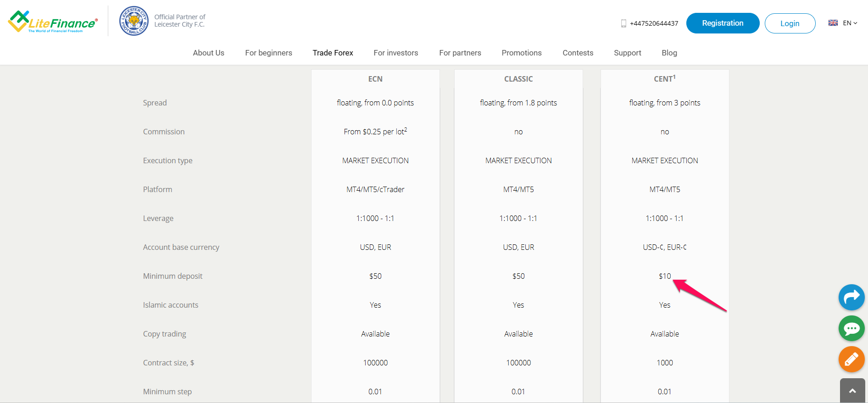Click the Login button
This screenshot has width=868, height=403.
click(790, 23)
